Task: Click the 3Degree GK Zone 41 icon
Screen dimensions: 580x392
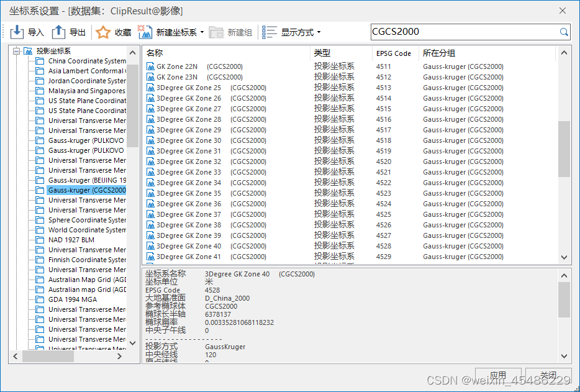Action: tap(150, 257)
